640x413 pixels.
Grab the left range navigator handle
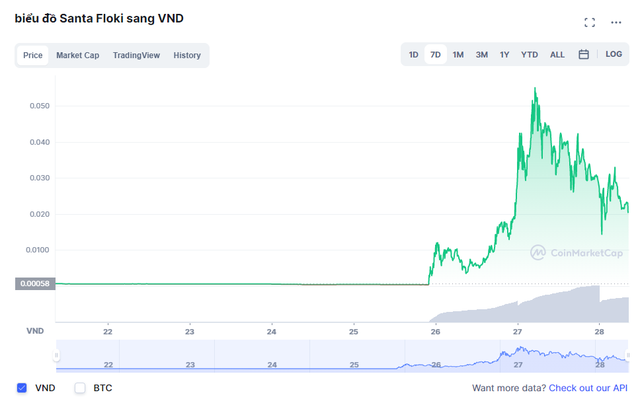[56, 355]
